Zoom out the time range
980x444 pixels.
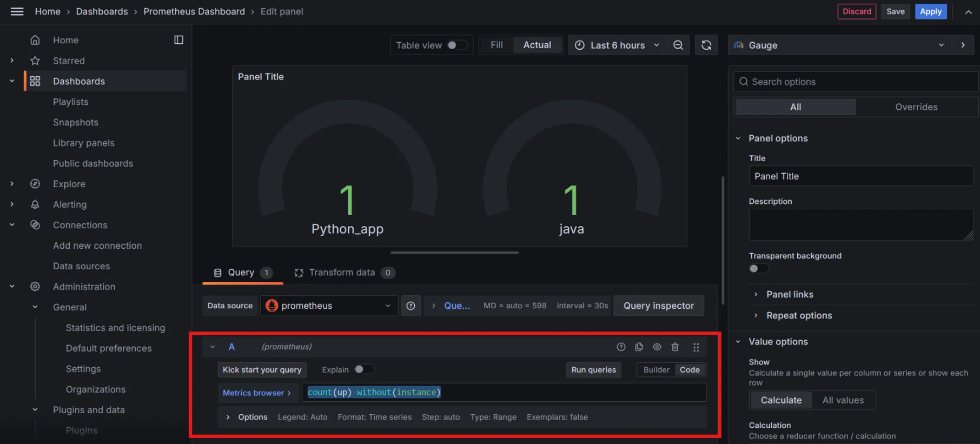tap(678, 45)
